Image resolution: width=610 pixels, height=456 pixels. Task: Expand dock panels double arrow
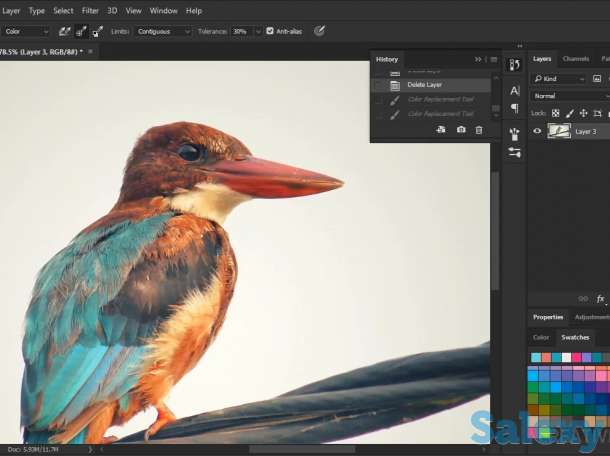[520, 46]
